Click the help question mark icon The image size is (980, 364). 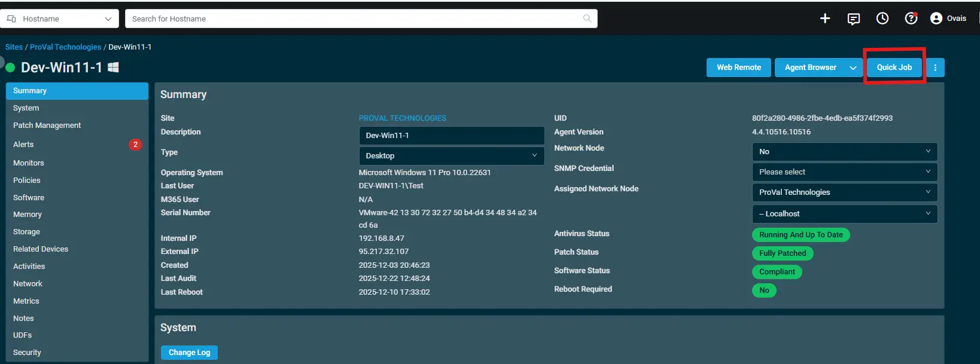click(911, 19)
